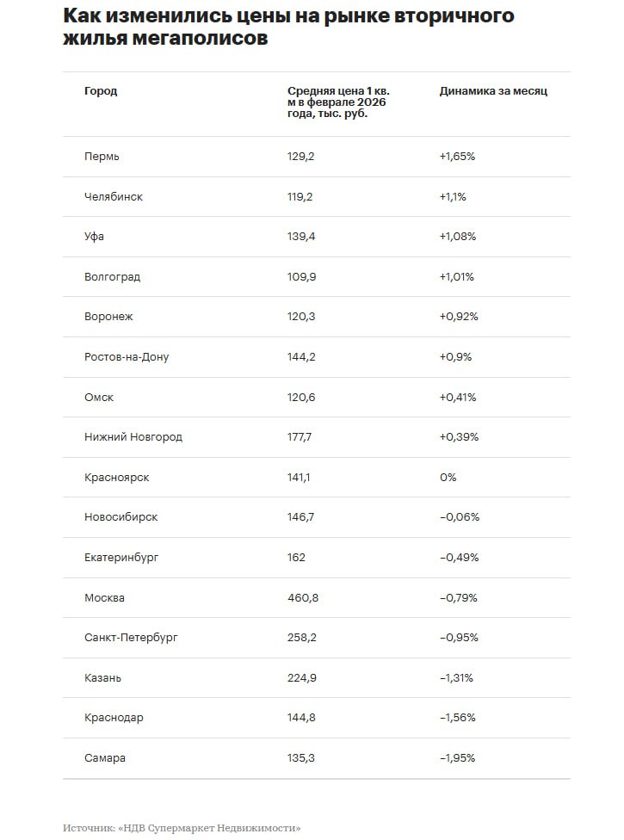Click the Челябинск city name
624x840 pixels.
[x=114, y=196]
